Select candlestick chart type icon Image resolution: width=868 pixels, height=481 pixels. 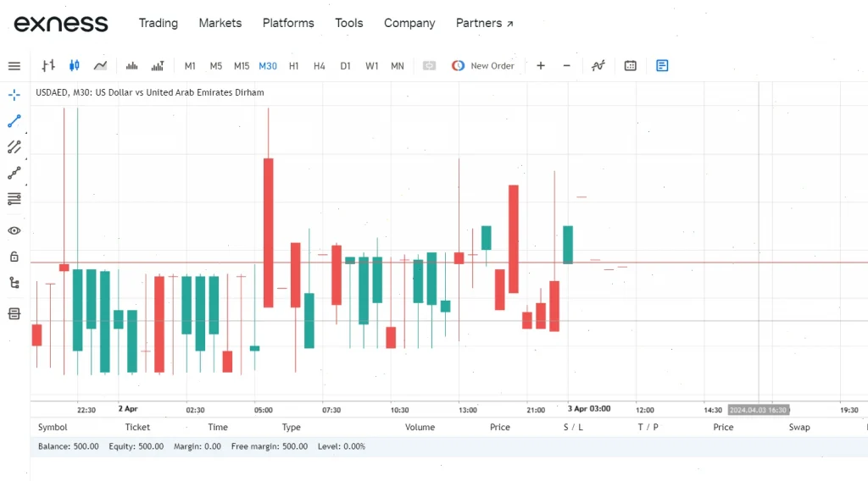pos(75,66)
